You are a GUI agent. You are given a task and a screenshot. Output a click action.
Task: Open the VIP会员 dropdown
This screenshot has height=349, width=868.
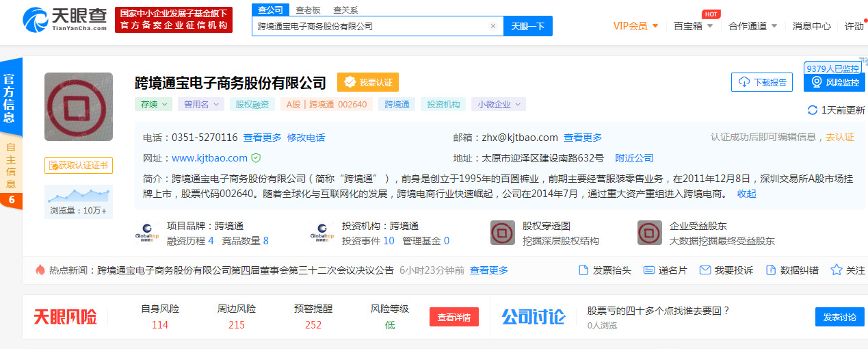[x=635, y=26]
